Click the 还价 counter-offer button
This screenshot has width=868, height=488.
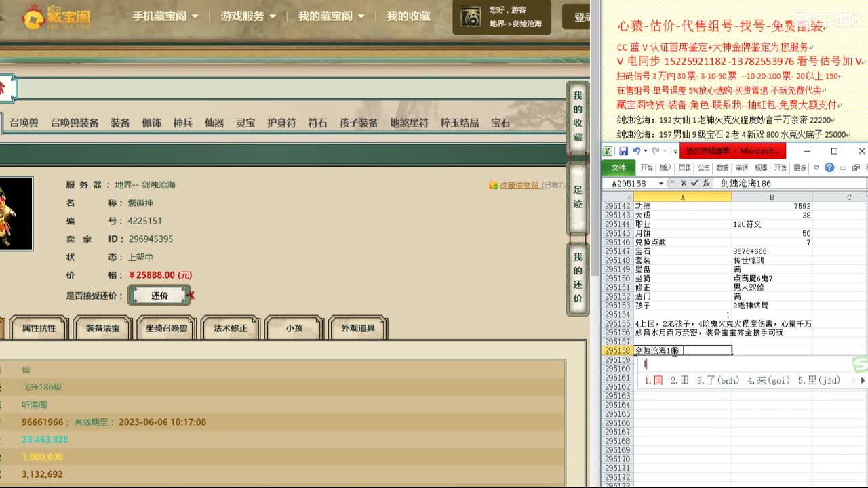tap(159, 296)
